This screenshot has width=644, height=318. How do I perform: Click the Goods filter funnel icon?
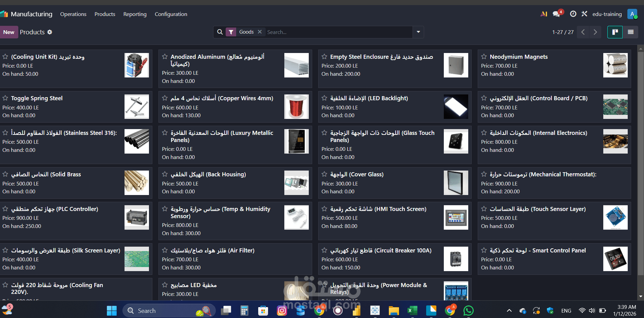pyautogui.click(x=231, y=32)
